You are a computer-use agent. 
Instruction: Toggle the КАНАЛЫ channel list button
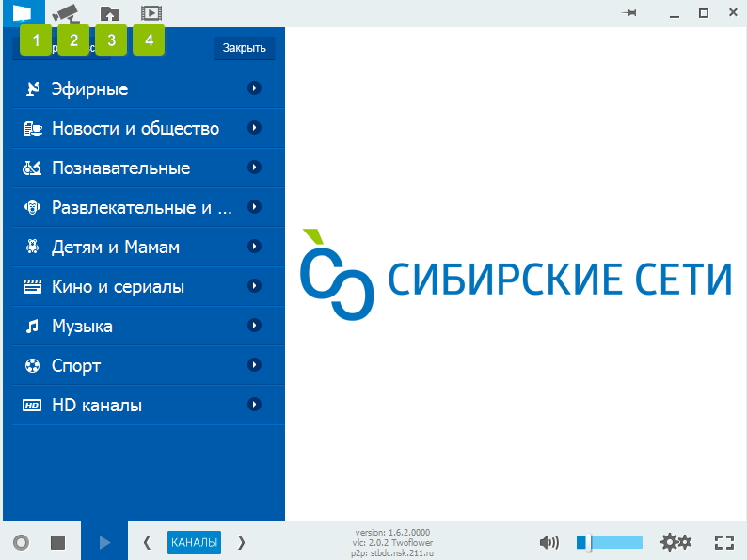pos(194,542)
